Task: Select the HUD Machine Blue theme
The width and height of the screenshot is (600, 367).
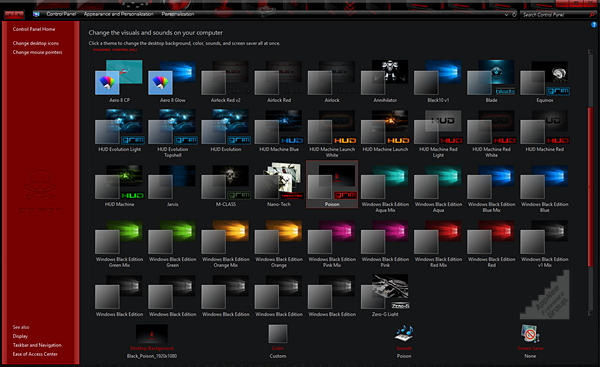Action: [279, 132]
